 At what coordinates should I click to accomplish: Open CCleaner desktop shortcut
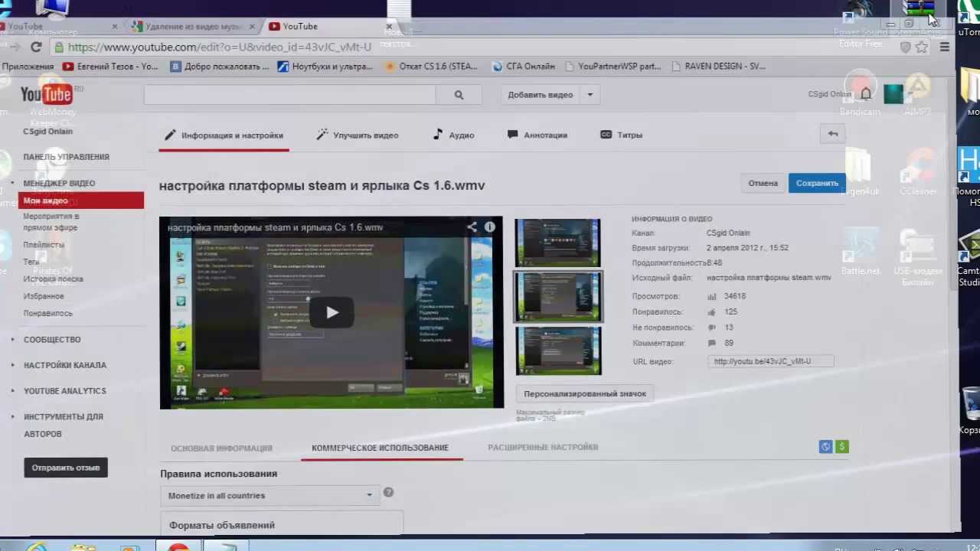point(918,171)
